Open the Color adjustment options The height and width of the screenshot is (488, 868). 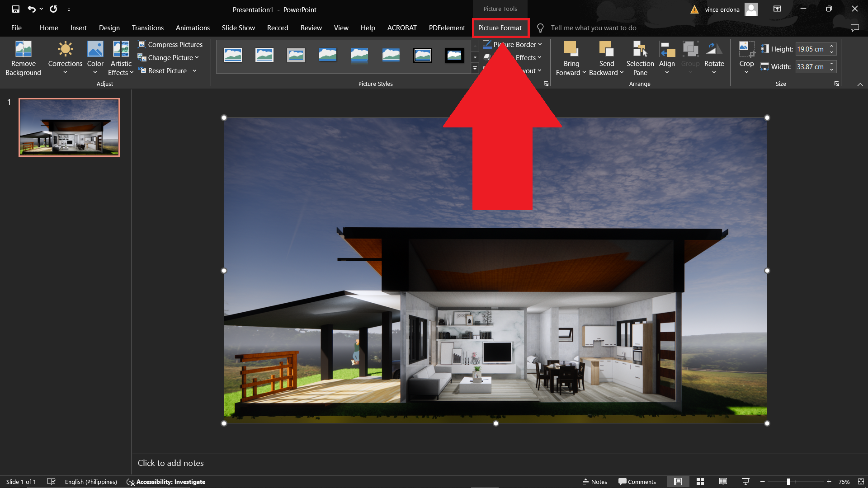coord(95,58)
